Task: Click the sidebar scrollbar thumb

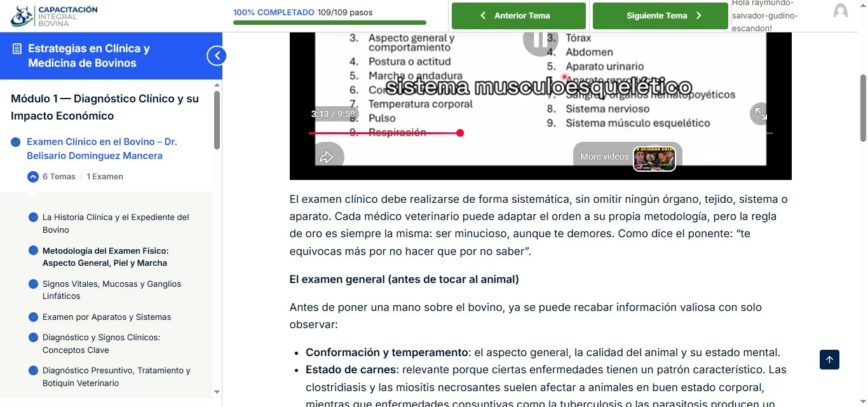Action: pos(217,120)
